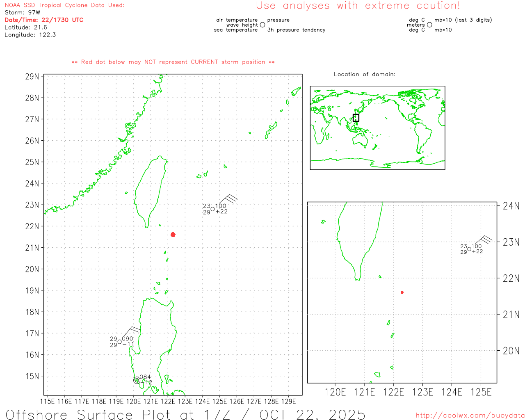Click wind barb near 23N on main map
This screenshot has height=420, width=525.
tap(229, 200)
